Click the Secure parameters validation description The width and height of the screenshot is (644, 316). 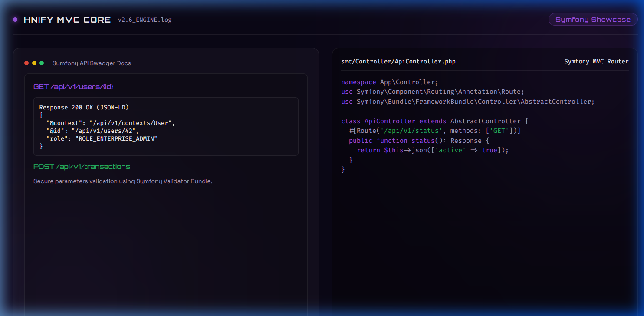coord(123,181)
